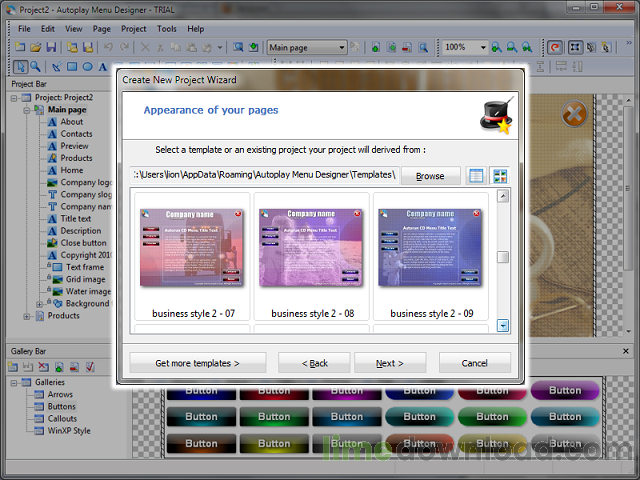Switch to thumbnail view of templates
Image resolution: width=640 pixels, height=480 pixels.
(499, 176)
